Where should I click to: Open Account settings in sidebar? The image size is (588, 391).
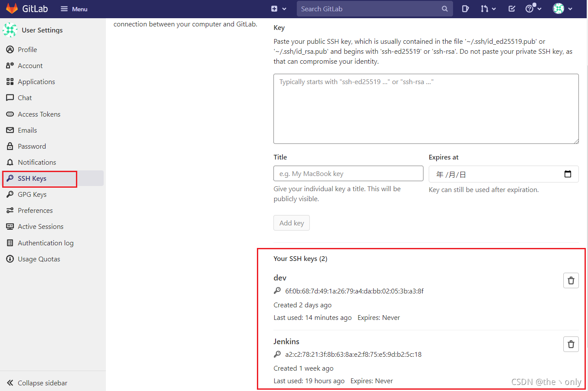(x=53, y=65)
